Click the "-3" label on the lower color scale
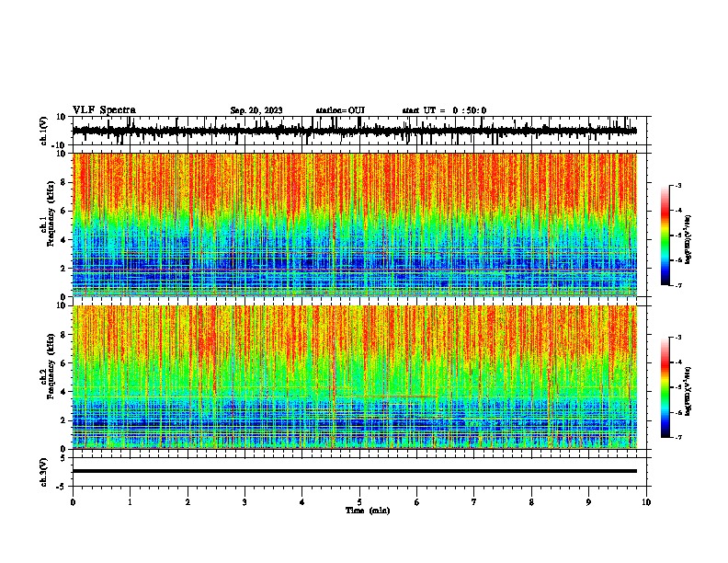This screenshot has height=563, width=728. coord(678,338)
